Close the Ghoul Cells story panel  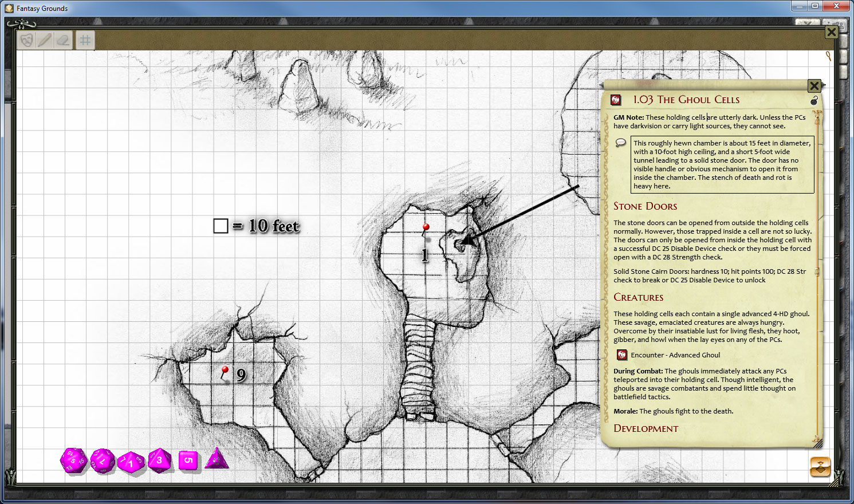point(814,86)
